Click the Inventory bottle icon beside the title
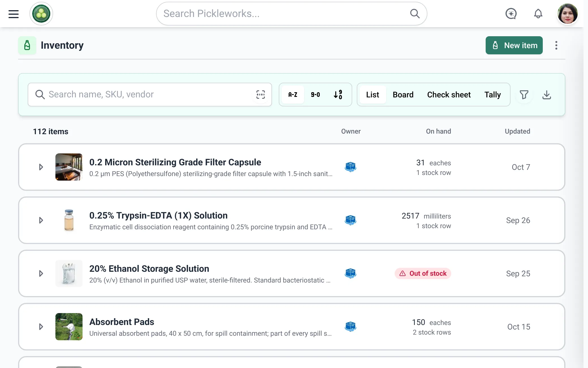 pos(27,45)
